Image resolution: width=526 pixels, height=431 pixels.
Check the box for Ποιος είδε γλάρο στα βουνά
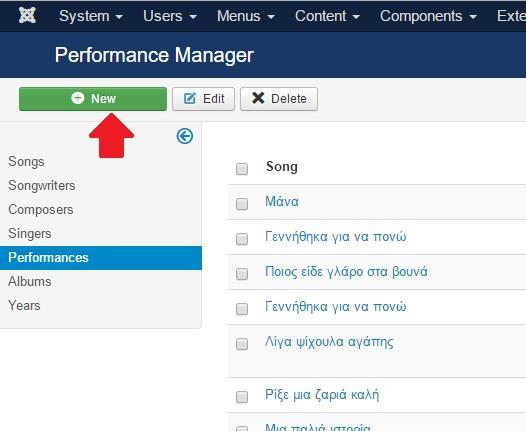pyautogui.click(x=242, y=274)
